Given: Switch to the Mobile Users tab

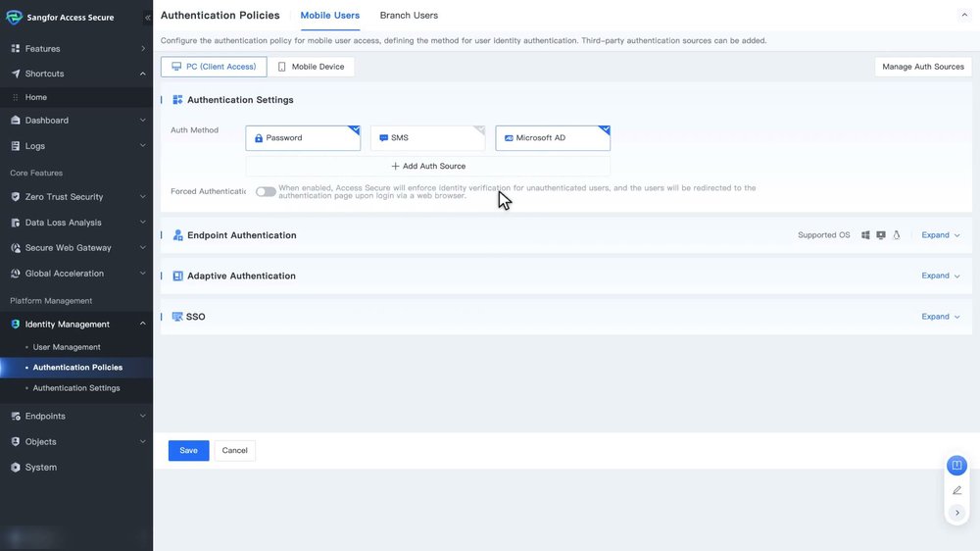Looking at the screenshot, I should coord(330,15).
